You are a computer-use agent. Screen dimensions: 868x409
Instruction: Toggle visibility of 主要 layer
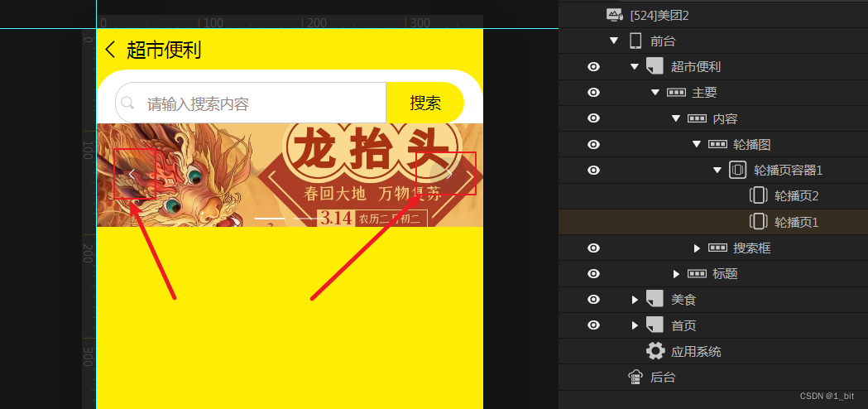[x=593, y=93]
